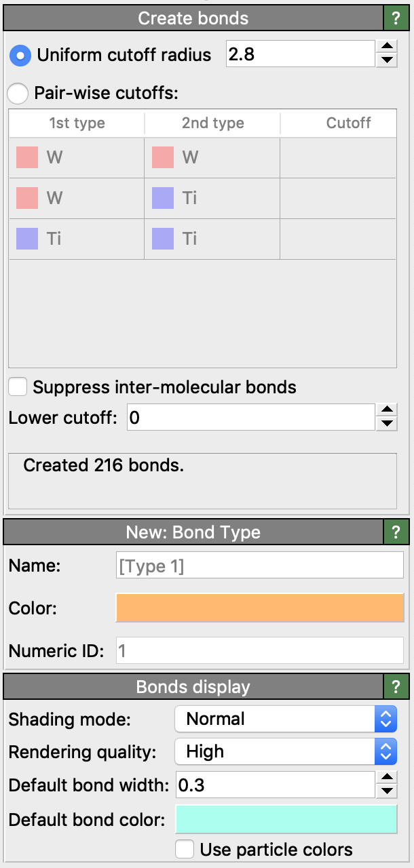Viewport: 414px width, 868px height.
Task: Decrease default bond width with down arrow
Action: pos(386,791)
